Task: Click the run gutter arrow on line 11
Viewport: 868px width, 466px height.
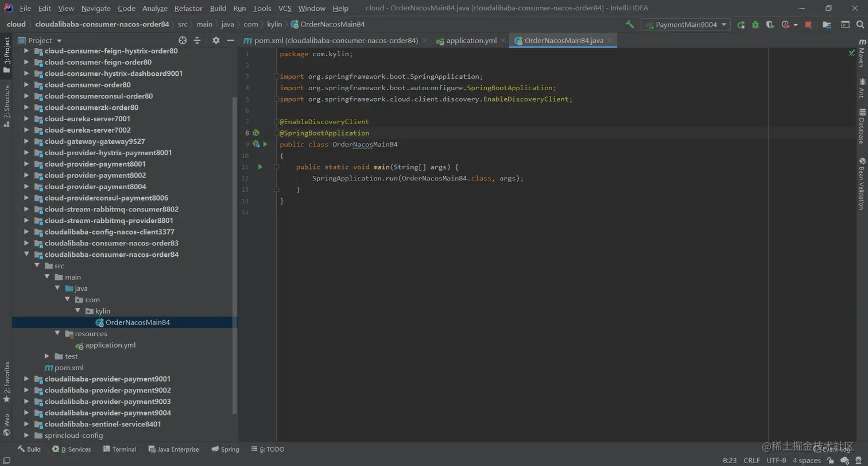Action: (260, 167)
